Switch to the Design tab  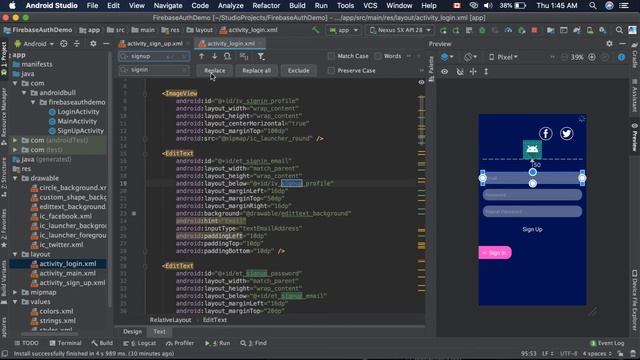coord(133,332)
